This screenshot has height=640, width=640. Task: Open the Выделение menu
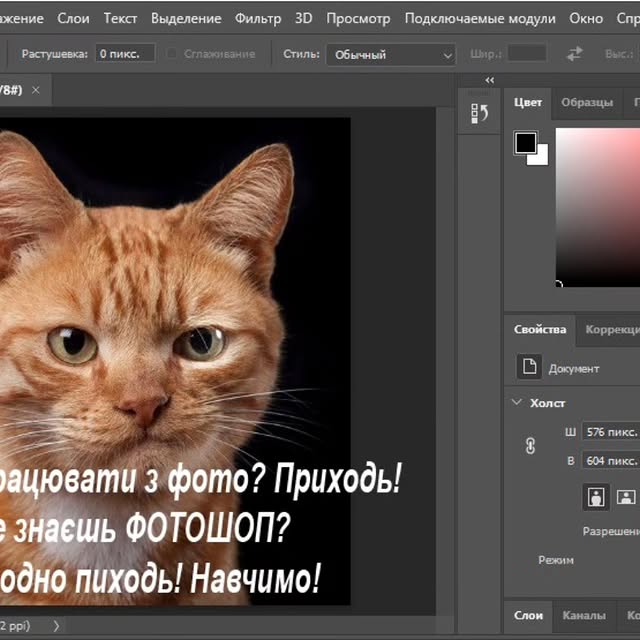(186, 18)
